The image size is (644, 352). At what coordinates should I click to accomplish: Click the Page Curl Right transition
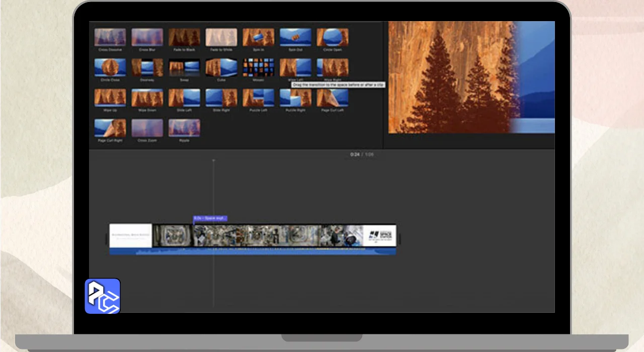(x=110, y=128)
